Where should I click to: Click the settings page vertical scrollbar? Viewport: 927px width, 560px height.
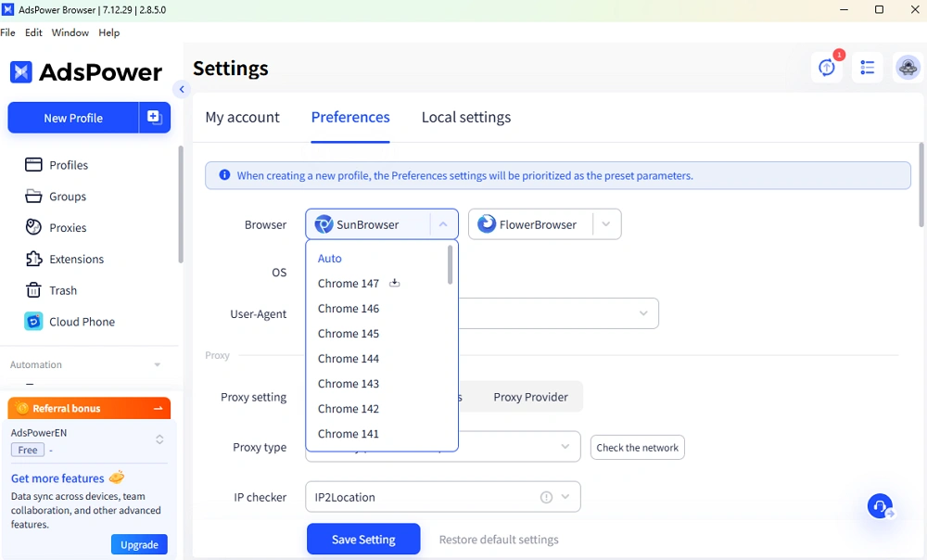click(921, 185)
